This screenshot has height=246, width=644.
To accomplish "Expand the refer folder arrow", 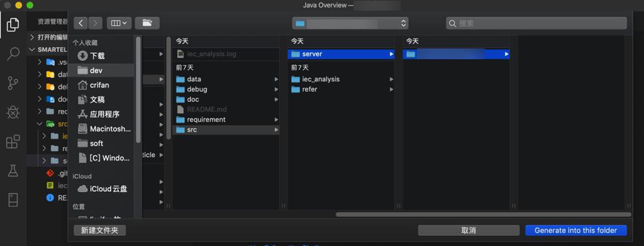I will (x=391, y=89).
